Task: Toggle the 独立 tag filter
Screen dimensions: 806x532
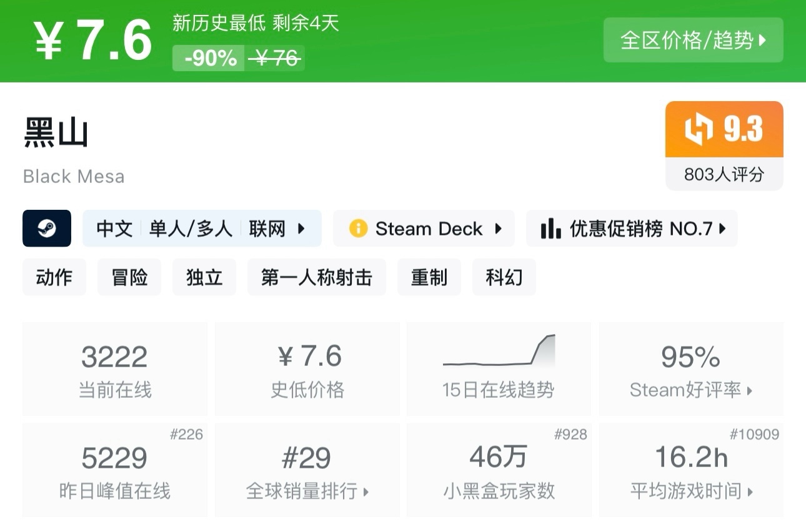Action: pos(204,277)
